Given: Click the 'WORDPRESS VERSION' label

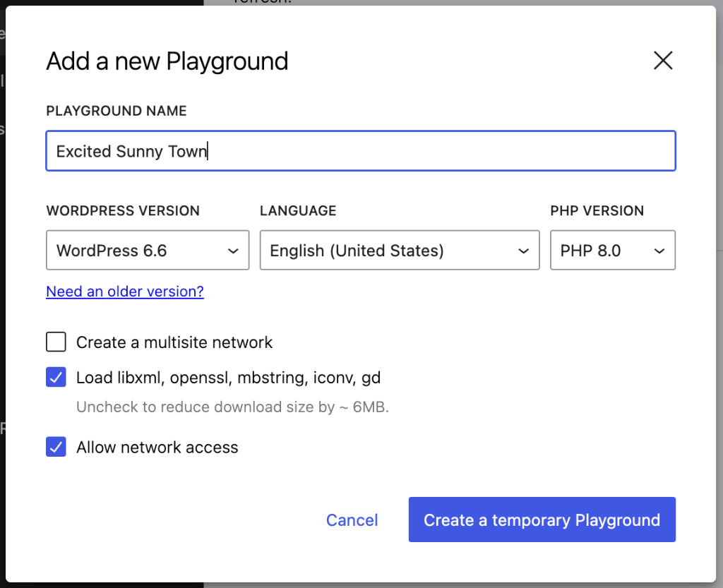Looking at the screenshot, I should click(123, 210).
